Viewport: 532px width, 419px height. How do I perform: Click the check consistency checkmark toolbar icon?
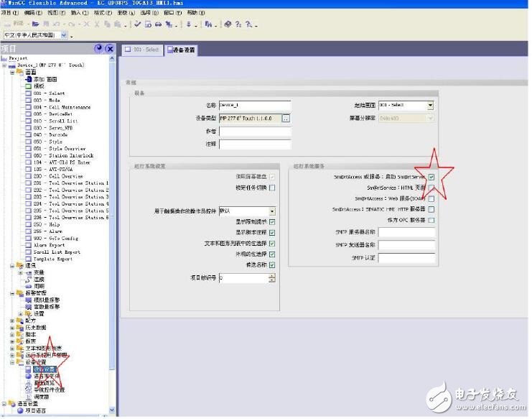[x=137, y=24]
